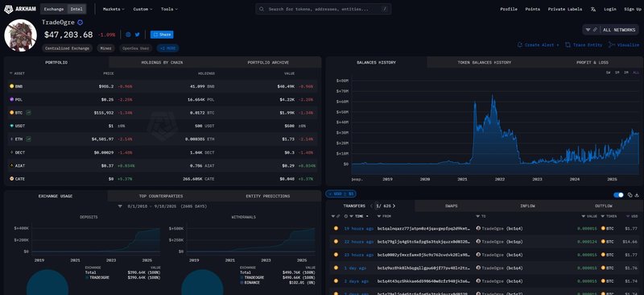Screen dimensions: 644x295
Task: Open the BTC chart icon in portfolio
Action: [x=29, y=112]
